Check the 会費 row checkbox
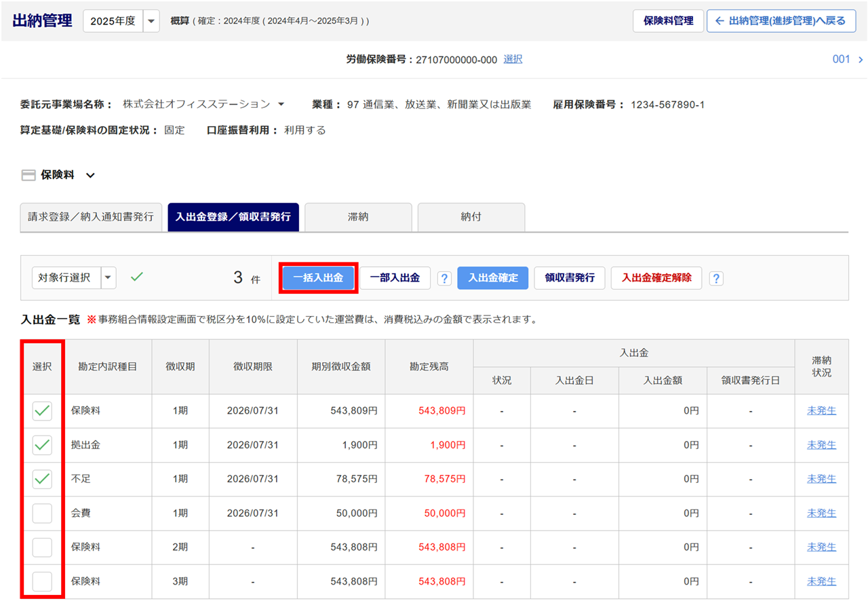 (x=42, y=513)
